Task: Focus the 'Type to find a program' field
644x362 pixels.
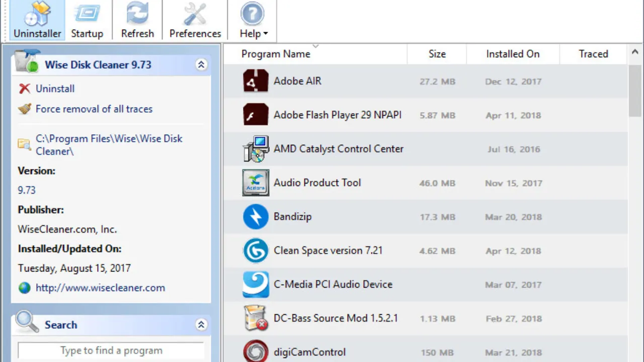Action: (111, 350)
